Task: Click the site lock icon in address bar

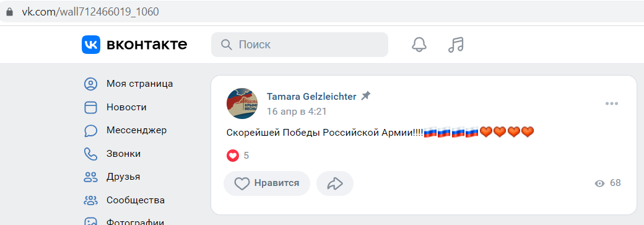Action: pyautogui.click(x=10, y=12)
